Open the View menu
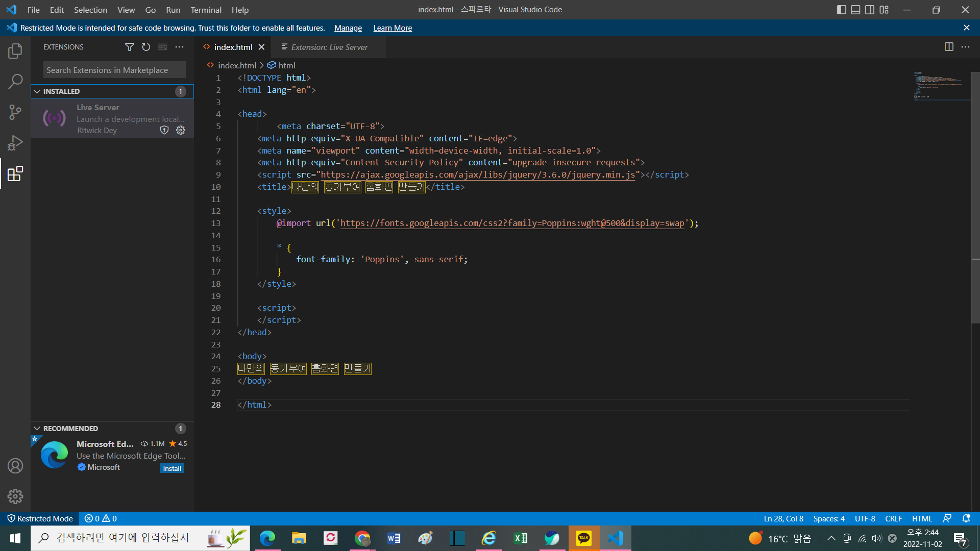Viewport: 980px width, 551px height. pyautogui.click(x=126, y=10)
